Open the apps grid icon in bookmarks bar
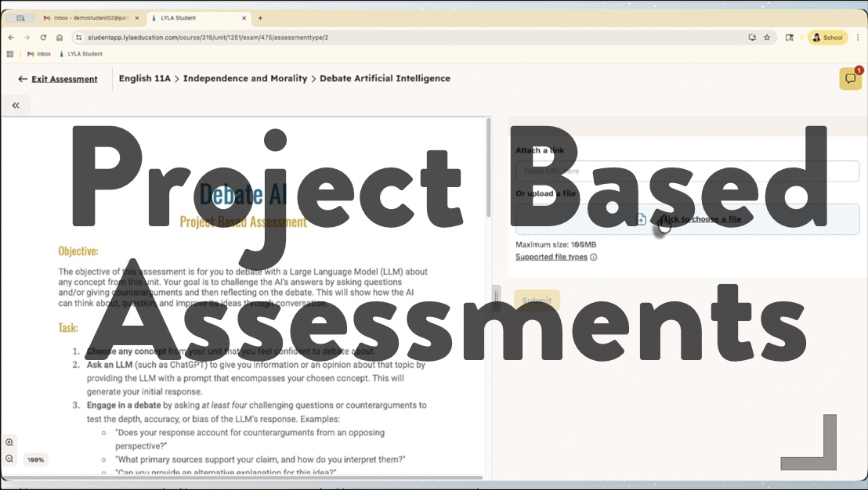The height and width of the screenshot is (490, 868). click(x=10, y=54)
